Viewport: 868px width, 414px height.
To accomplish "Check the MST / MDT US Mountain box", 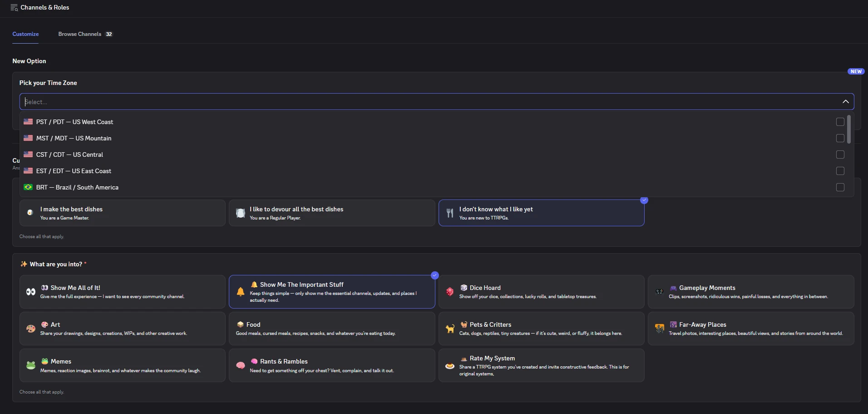I will 840,138.
